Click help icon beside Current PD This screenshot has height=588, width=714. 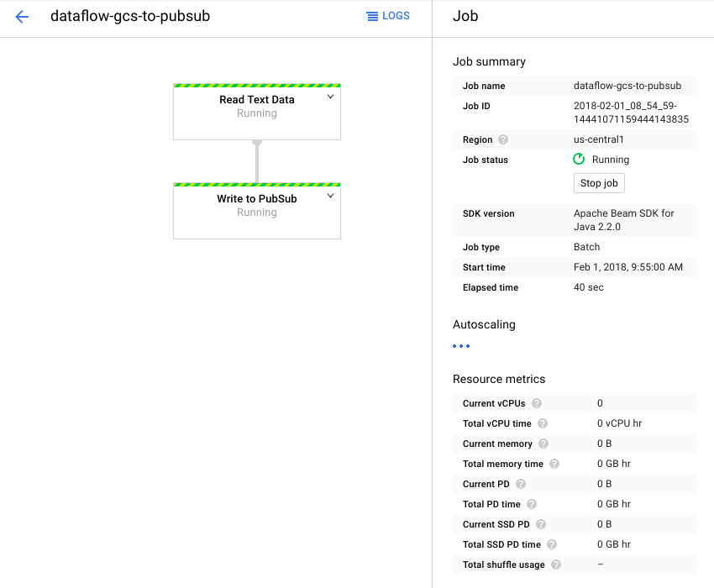pyautogui.click(x=521, y=484)
